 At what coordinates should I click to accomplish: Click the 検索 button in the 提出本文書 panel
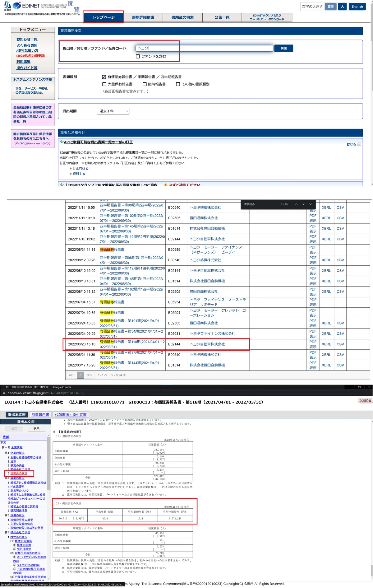pos(36,428)
